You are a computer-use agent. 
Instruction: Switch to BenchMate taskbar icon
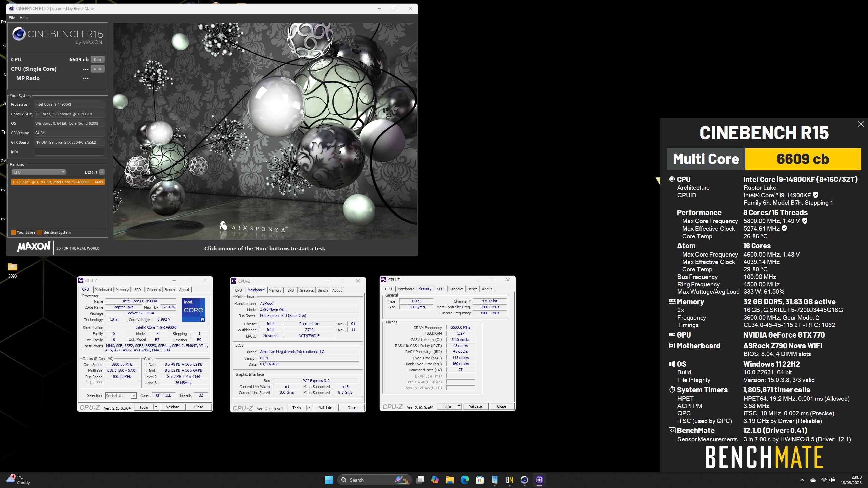point(510,480)
